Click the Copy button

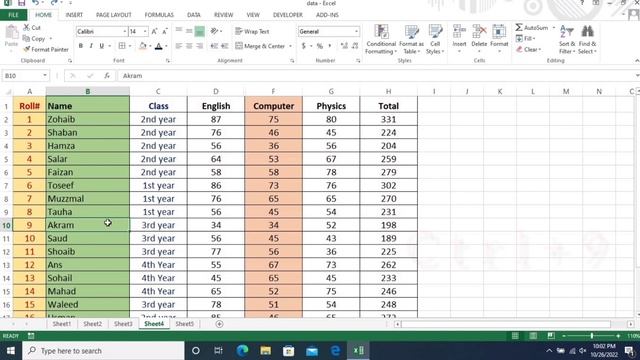[34, 38]
